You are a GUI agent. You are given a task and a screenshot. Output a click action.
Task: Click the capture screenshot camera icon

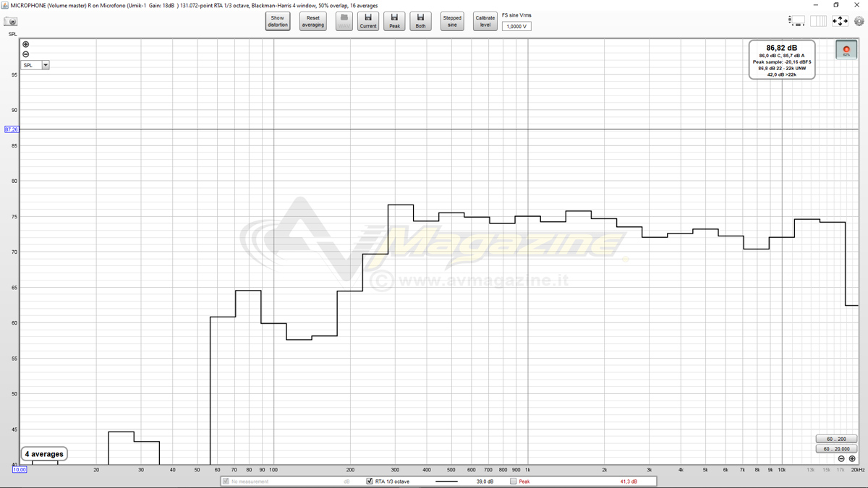pos(10,22)
